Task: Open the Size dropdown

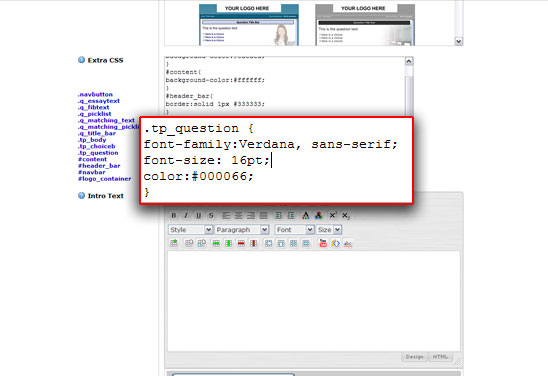Action: tap(329, 230)
